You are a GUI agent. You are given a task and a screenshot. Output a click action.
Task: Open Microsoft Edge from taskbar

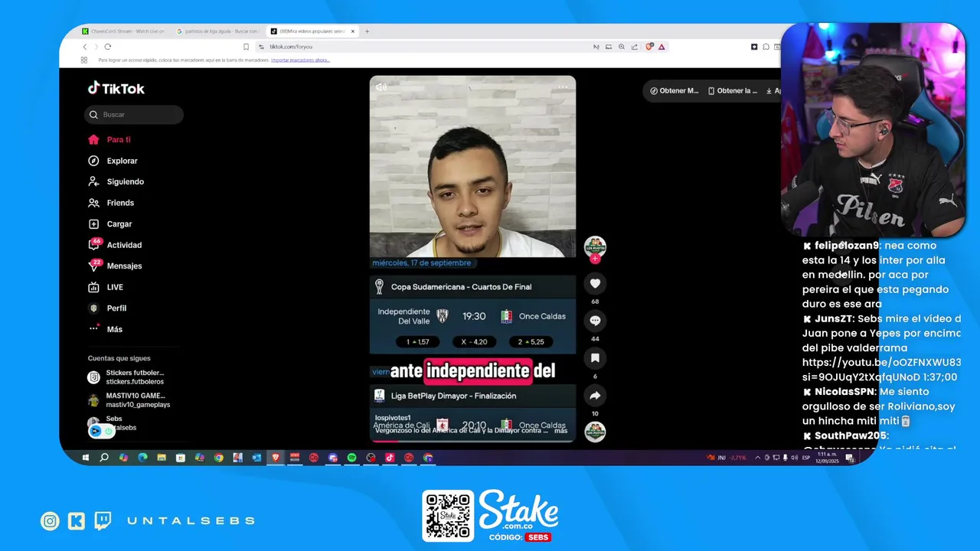pyautogui.click(x=142, y=458)
